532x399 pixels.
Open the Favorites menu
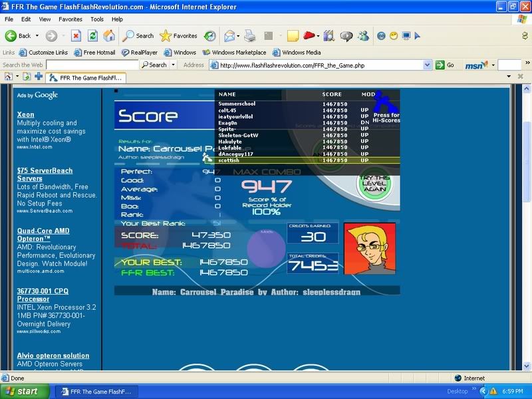(x=70, y=19)
